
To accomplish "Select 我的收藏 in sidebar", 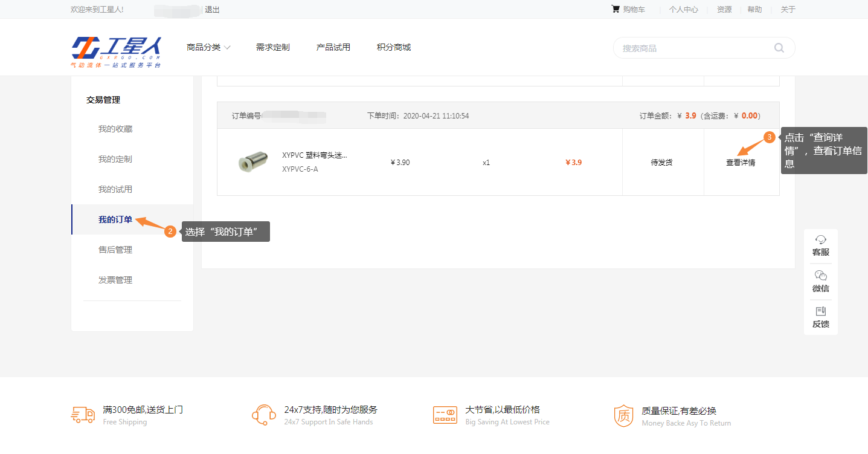I will 115,129.
